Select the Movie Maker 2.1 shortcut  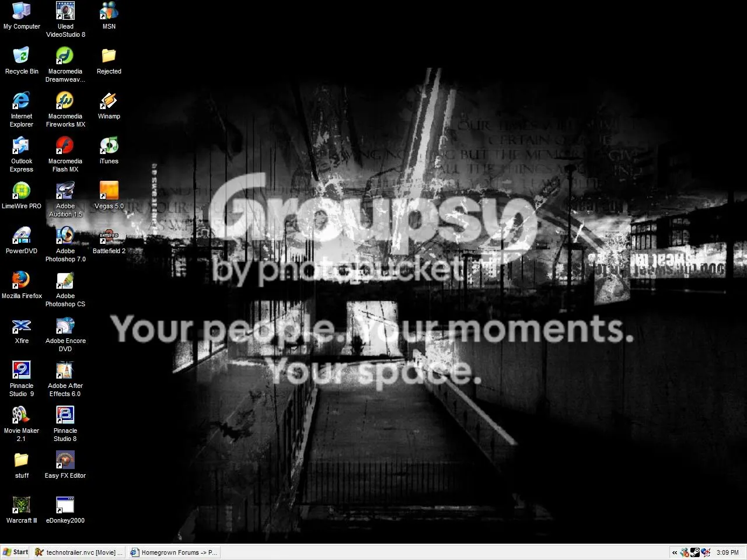(x=22, y=424)
